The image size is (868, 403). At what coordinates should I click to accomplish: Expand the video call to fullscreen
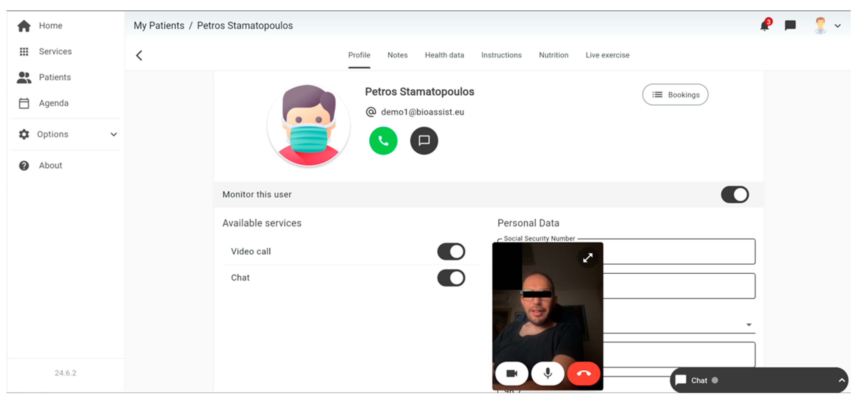tap(588, 258)
